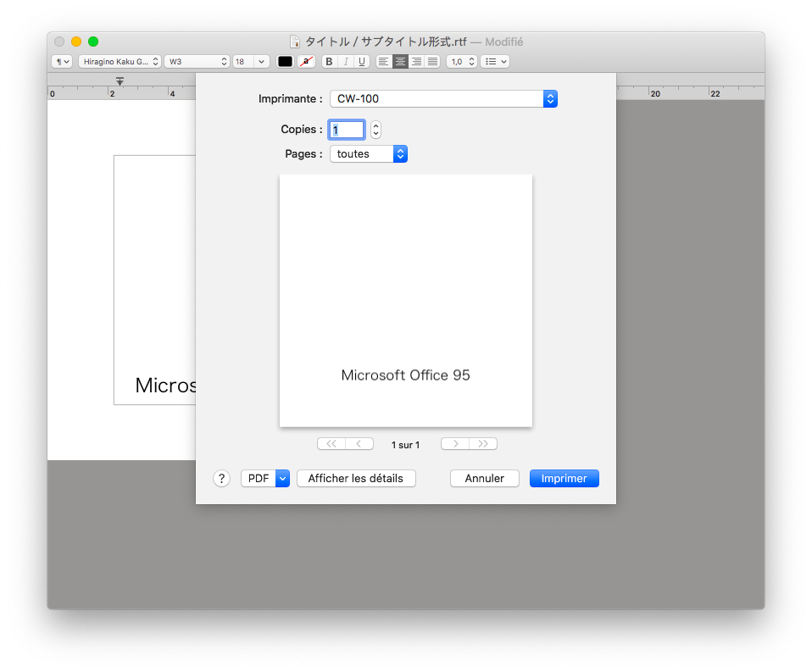Image resolution: width=812 pixels, height=672 pixels.
Task: Click the Imprimer button
Action: (x=564, y=479)
